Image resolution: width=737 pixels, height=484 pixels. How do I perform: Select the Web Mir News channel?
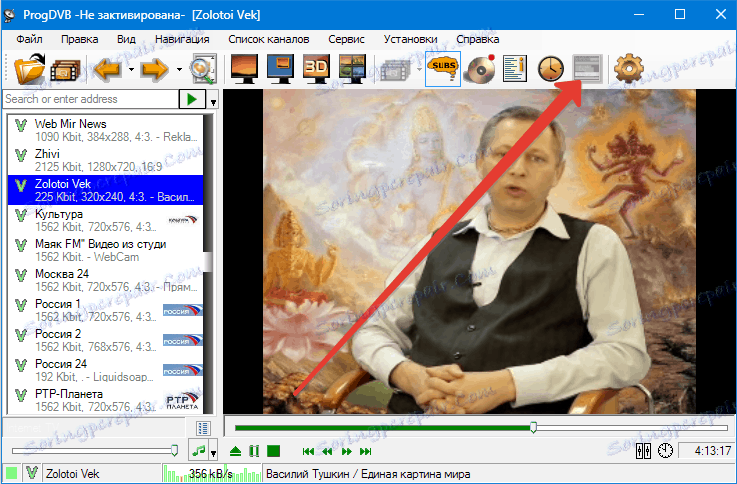105,130
